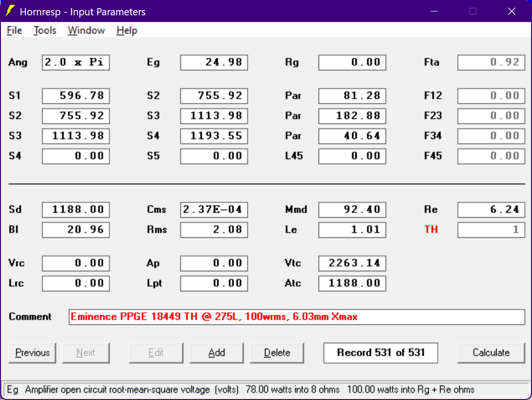Select the Eg voltage field 24.98
Viewport: 532px width, 400px height.
click(214, 62)
